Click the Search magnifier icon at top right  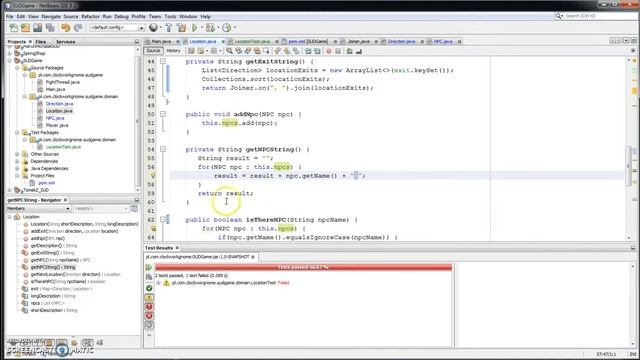click(x=559, y=16)
